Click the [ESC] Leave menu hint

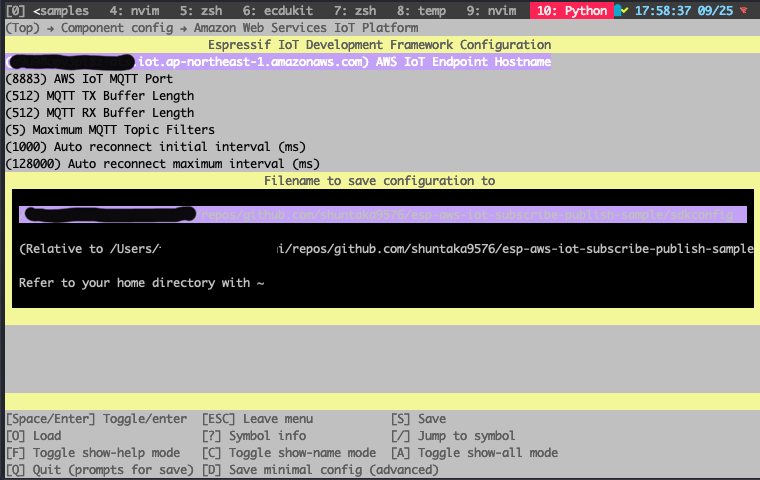click(257, 418)
